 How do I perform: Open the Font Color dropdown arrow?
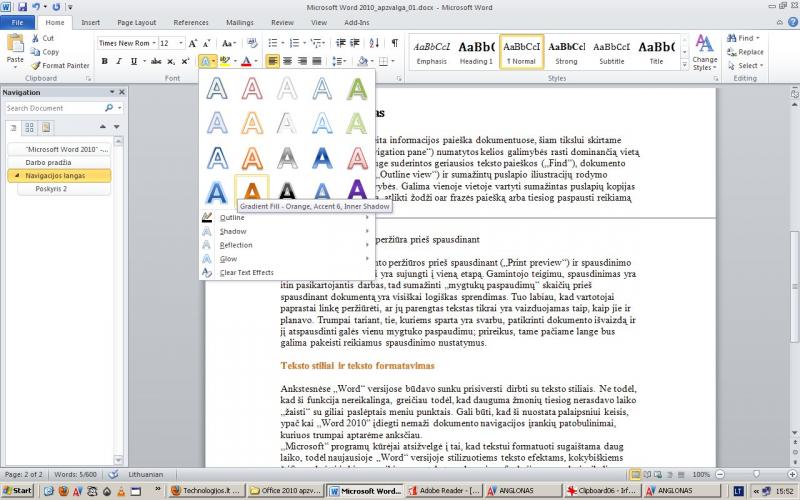(256, 61)
